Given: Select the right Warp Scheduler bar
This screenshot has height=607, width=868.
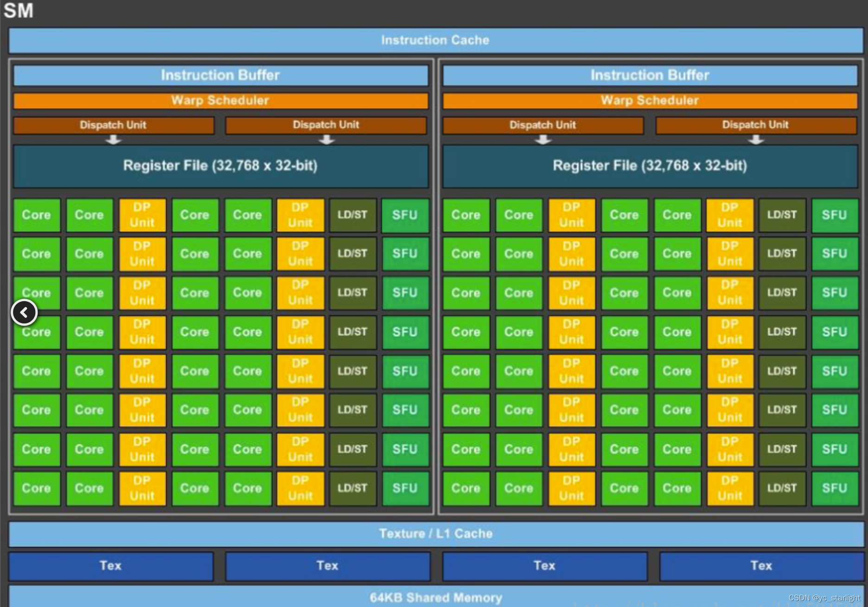Looking at the screenshot, I should (649, 101).
